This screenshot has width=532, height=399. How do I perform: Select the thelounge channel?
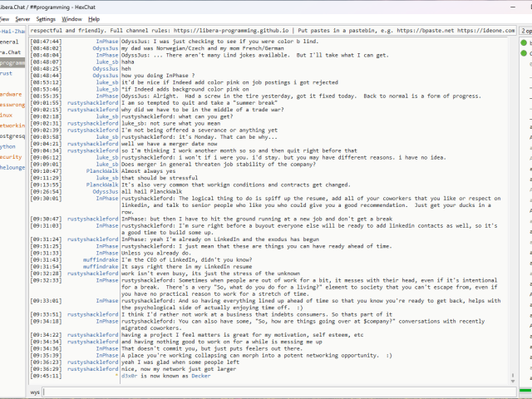pyautogui.click(x=12, y=167)
